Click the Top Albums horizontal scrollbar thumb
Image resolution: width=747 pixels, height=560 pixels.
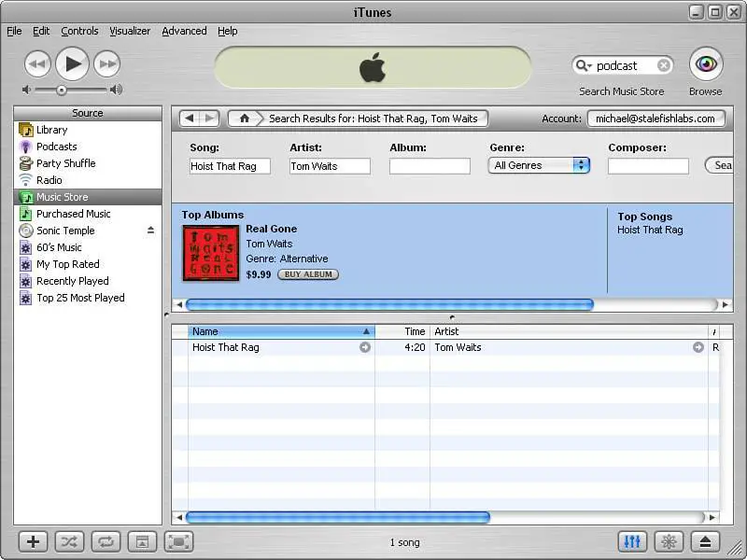click(389, 304)
